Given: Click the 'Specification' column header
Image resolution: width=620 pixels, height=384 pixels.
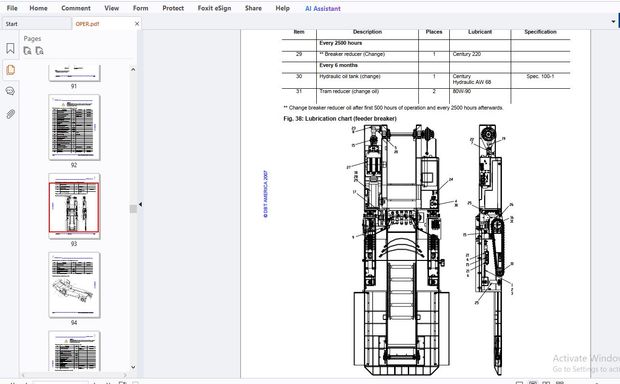Looking at the screenshot, I should (x=541, y=32).
